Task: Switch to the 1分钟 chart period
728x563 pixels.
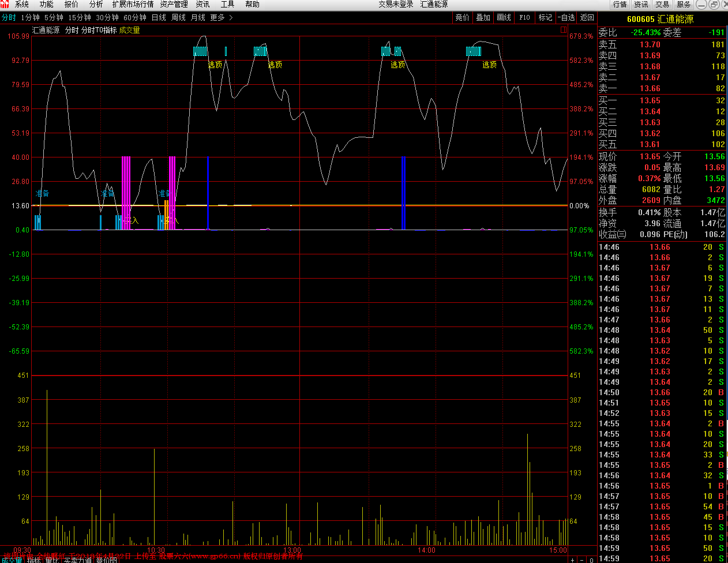Action: pyautogui.click(x=31, y=17)
